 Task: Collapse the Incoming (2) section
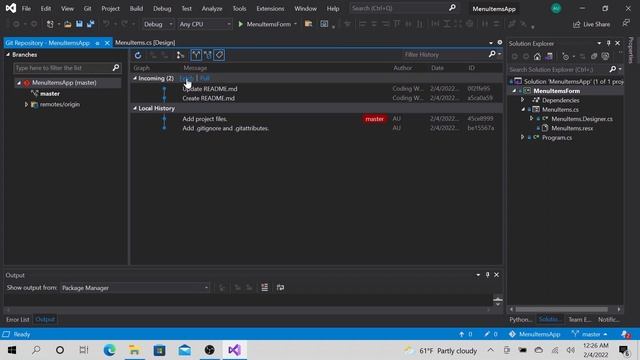[x=135, y=78]
